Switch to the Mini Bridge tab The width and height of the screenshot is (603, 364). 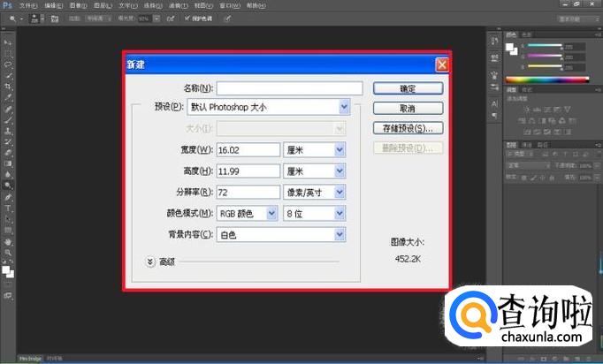(x=30, y=358)
